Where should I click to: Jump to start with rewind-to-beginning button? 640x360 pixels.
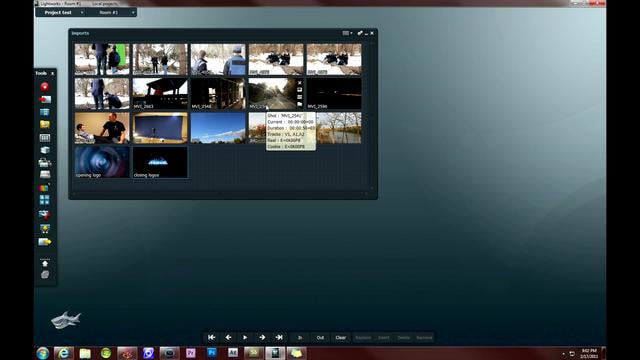[x=211, y=338]
